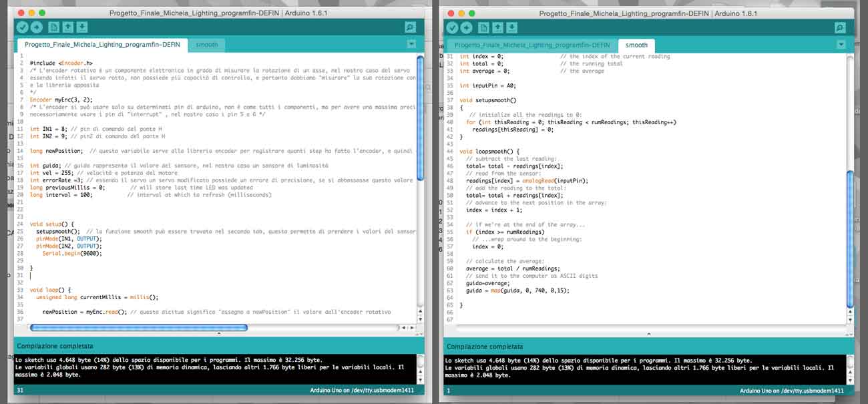Maximize the right Arduino window
Screen dimensions: 868x404
(x=472, y=13)
